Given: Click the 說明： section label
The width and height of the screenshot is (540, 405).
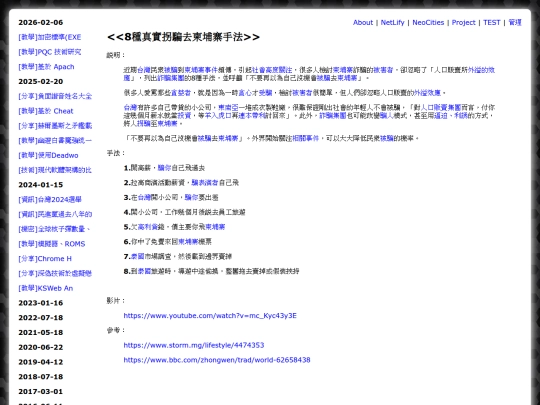Looking at the screenshot, I should point(116,55).
